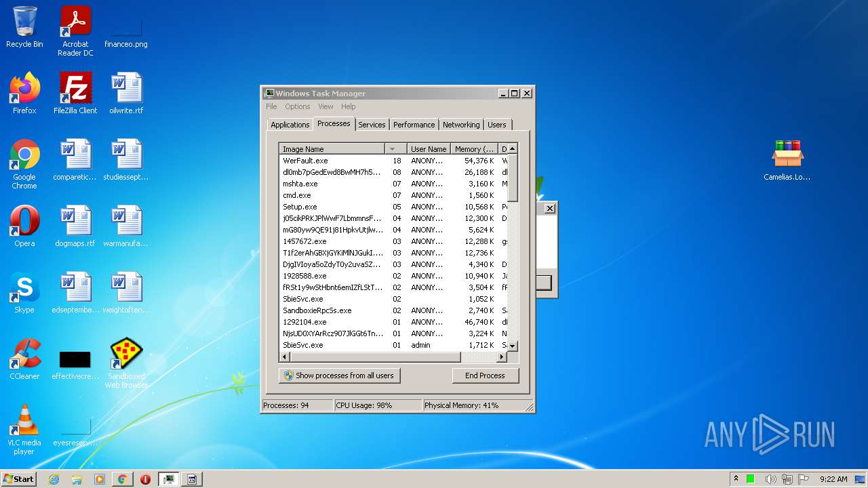Select the warmanufa document icon
This screenshot has width=868, height=488.
coord(126,226)
